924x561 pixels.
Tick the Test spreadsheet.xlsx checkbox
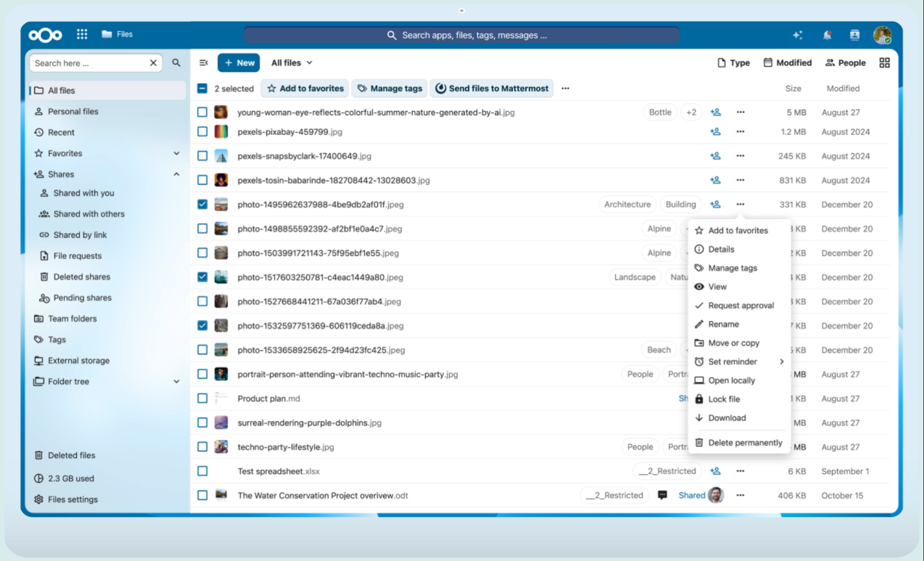[202, 471]
